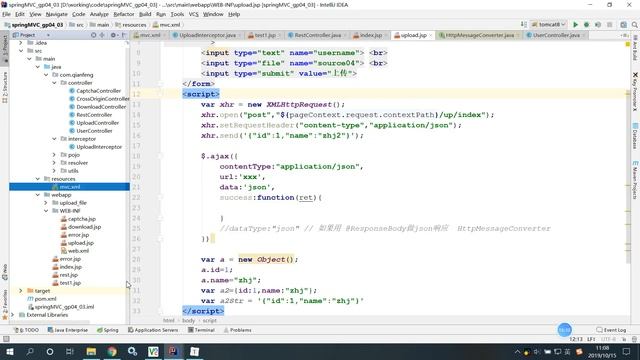The image size is (640, 360).
Task: Open the Spring tool window
Action: pos(107,330)
